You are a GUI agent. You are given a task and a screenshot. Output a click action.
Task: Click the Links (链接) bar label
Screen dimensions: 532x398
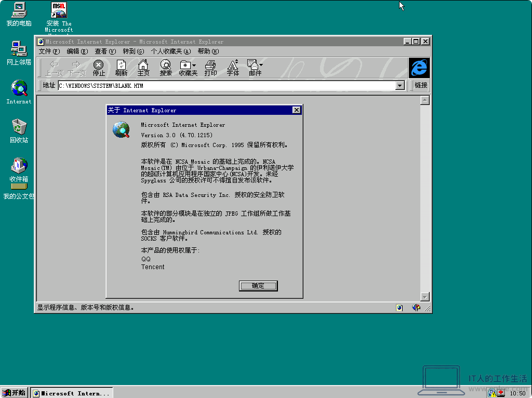421,85
